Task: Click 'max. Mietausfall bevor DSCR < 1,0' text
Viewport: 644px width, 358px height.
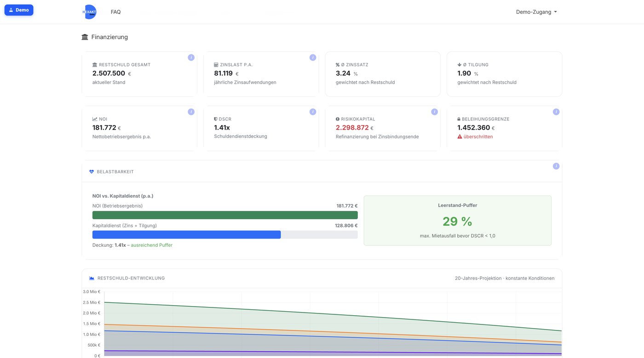Action: coord(458,236)
